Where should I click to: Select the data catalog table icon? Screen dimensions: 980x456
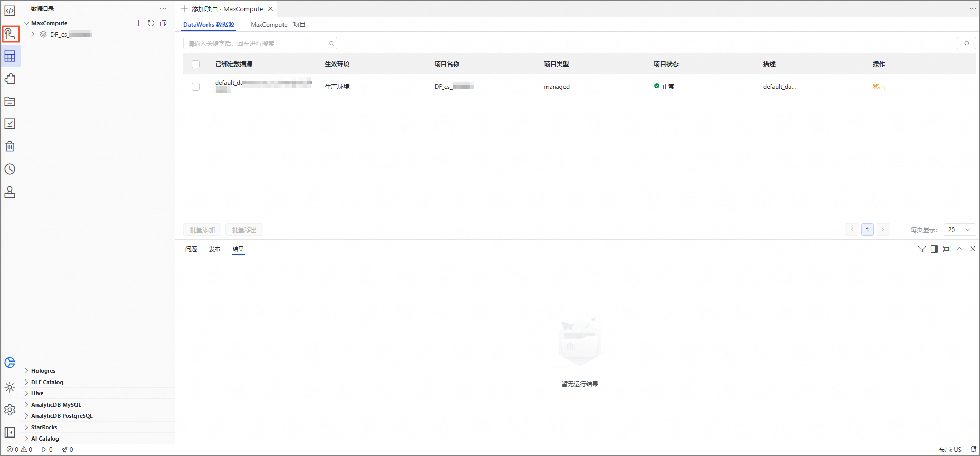[x=10, y=56]
